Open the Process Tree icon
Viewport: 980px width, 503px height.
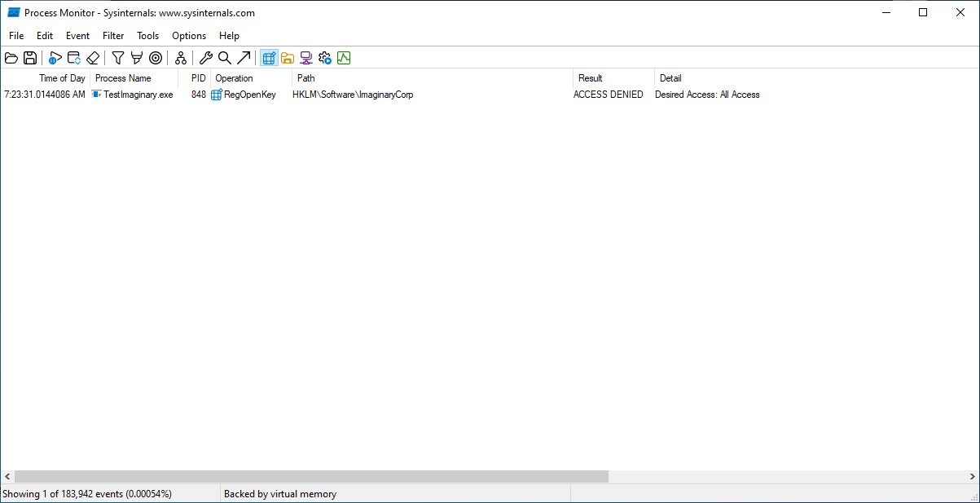[x=181, y=58]
